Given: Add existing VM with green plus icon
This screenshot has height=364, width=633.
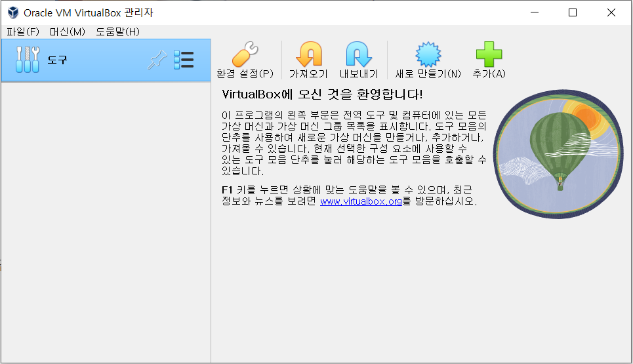Looking at the screenshot, I should 489,54.
